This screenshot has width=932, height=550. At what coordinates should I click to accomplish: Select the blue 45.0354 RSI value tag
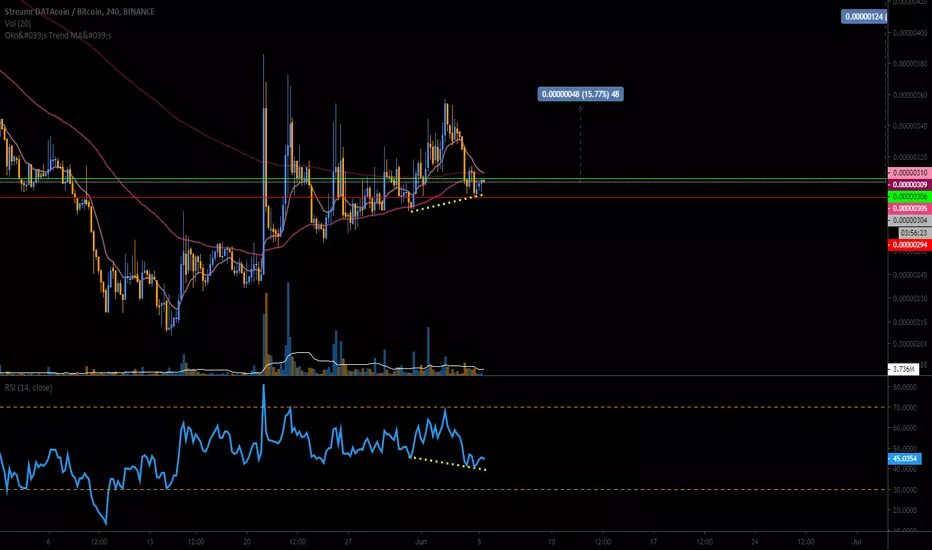(905, 458)
